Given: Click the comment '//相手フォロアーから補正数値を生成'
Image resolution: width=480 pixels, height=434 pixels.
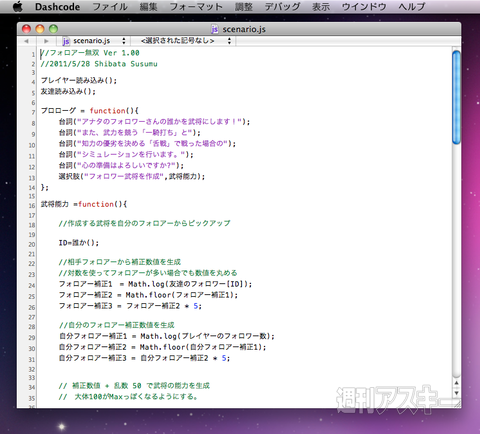Looking at the screenshot, I should click(120, 262).
